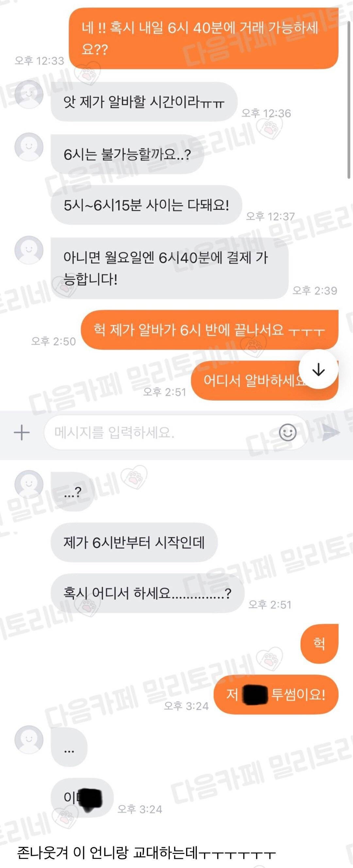Viewport: 353px width, 868px height.
Task: Tap the avatar beside '아니면 월요일엔' message
Action: click(29, 250)
